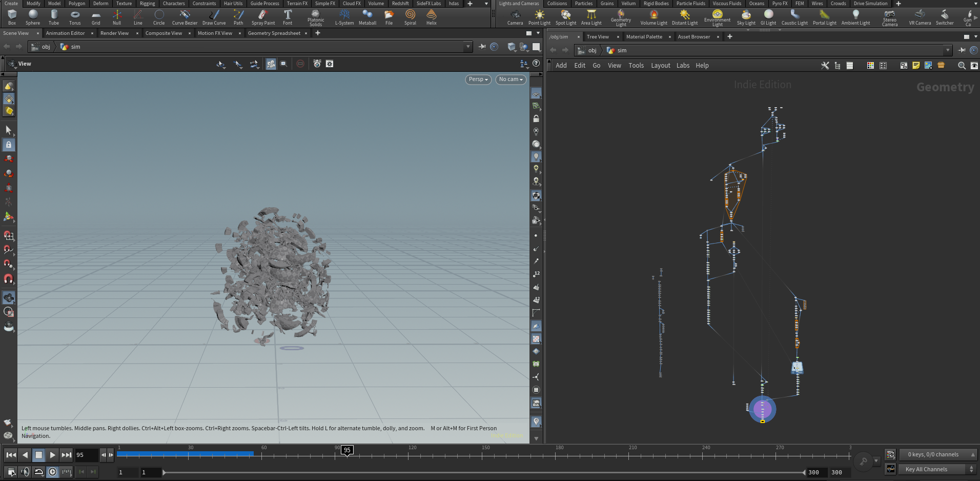
Task: Toggle the loop playback mode button
Action: pyautogui.click(x=39, y=472)
